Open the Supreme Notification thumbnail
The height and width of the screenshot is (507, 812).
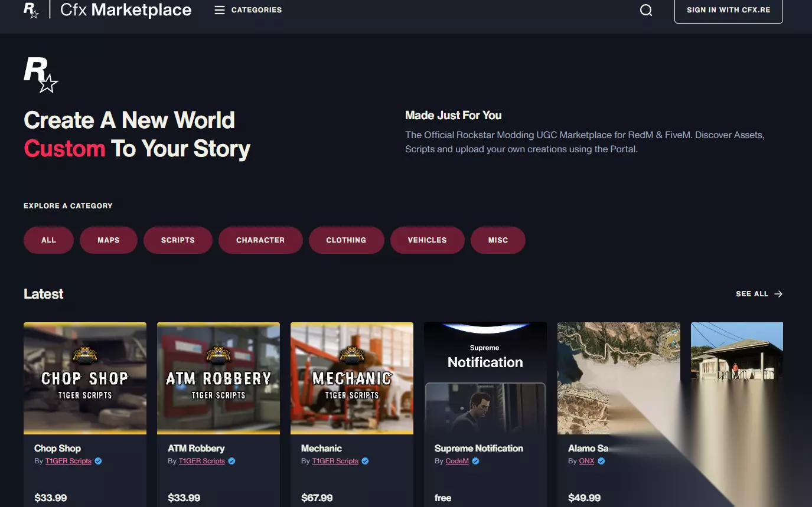(485, 378)
